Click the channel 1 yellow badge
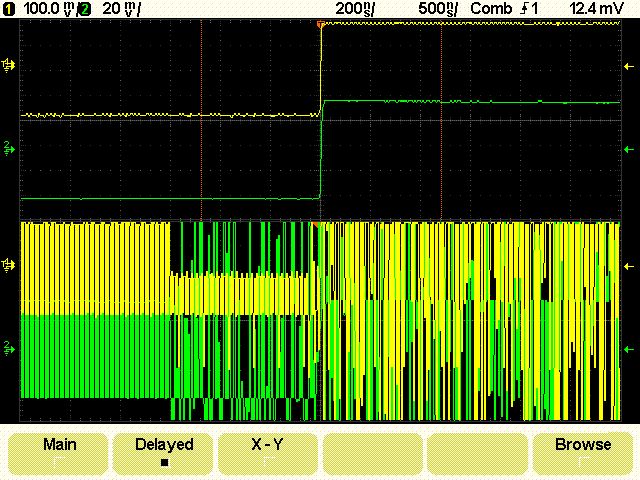640x480 pixels. pyautogui.click(x=8, y=9)
